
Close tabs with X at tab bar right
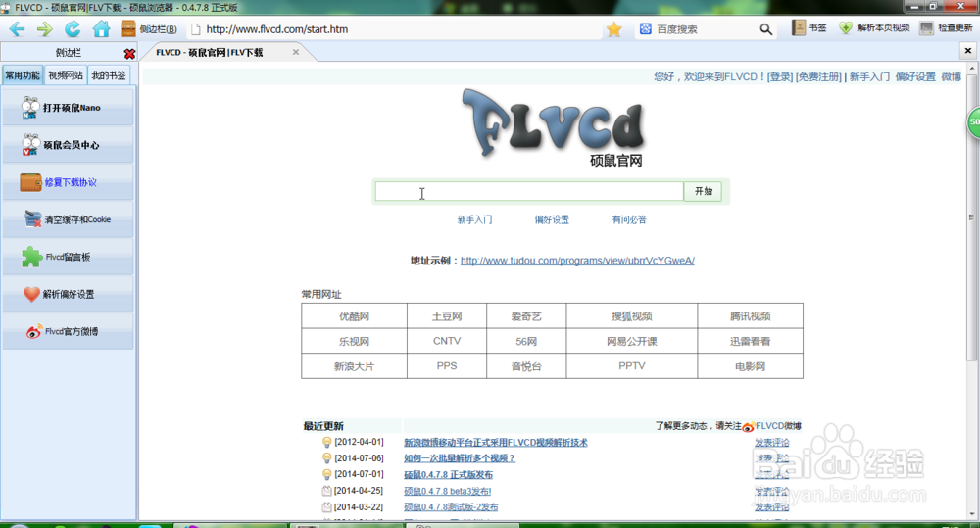967,51
